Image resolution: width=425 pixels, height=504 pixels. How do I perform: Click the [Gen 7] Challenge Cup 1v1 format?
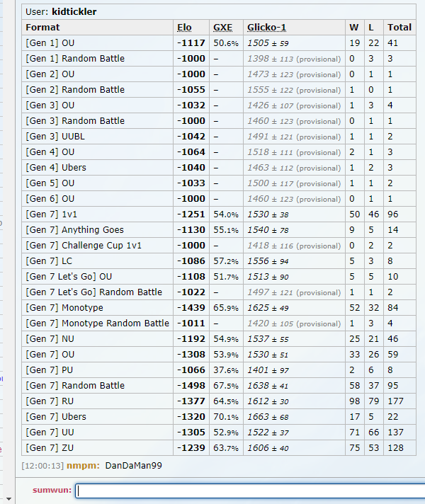point(84,246)
